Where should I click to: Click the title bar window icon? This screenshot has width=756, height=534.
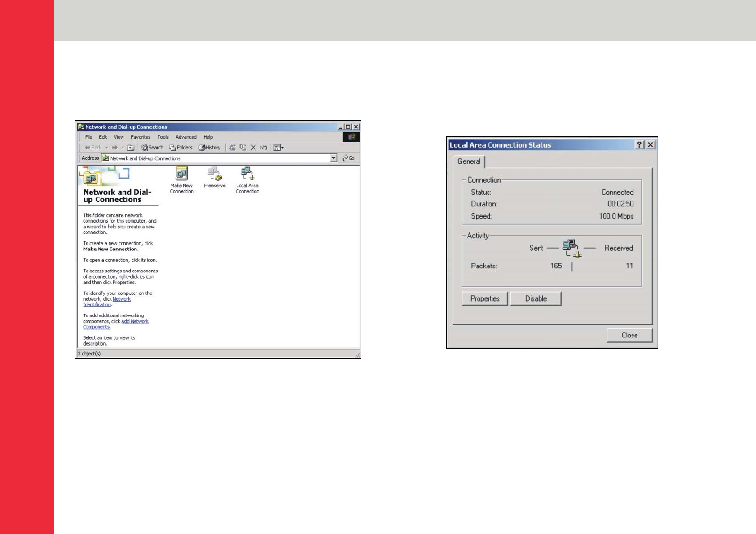point(81,127)
